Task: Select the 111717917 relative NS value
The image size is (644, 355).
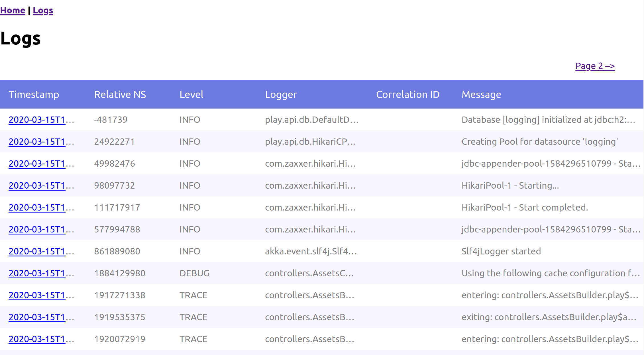Action: tap(117, 207)
